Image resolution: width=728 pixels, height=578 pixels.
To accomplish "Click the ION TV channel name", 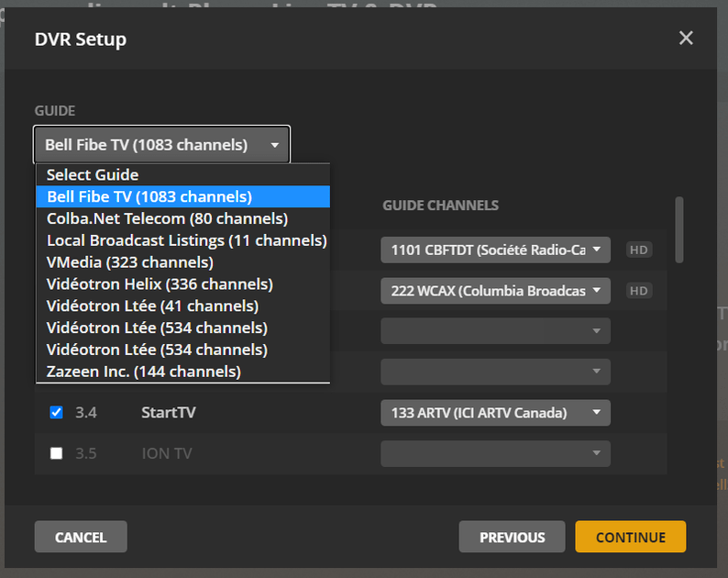I will click(x=167, y=453).
